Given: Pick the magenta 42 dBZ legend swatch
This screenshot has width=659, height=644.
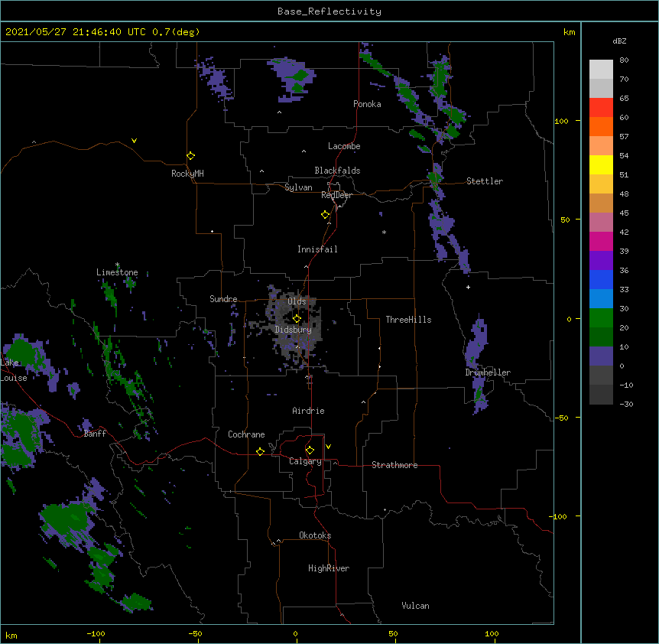Looking at the screenshot, I should tap(601, 241).
